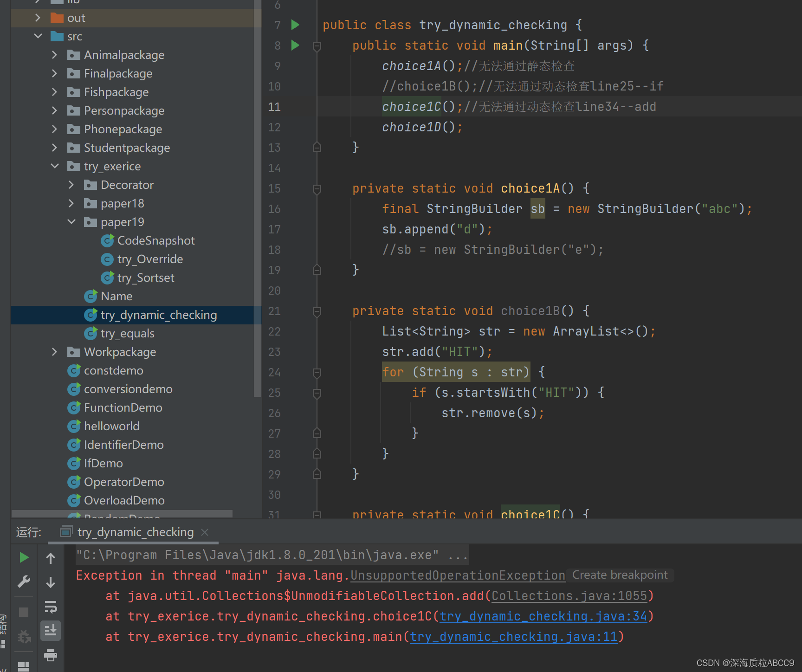The width and height of the screenshot is (802, 672).
Task: Click the layout icon at bottom left
Action: pos(24,666)
